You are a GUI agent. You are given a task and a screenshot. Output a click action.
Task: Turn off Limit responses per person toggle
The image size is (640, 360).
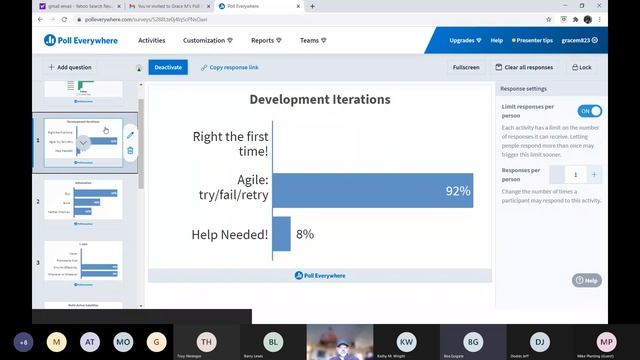(x=589, y=111)
